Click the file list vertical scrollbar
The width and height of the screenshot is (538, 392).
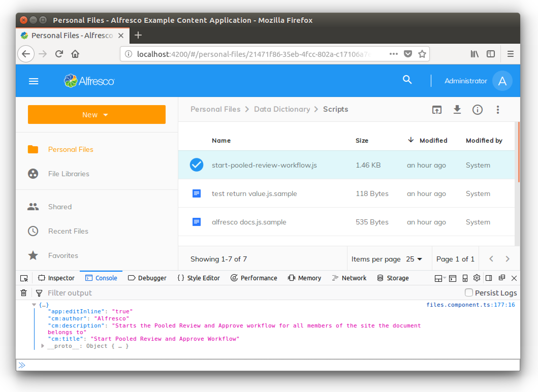point(518,152)
